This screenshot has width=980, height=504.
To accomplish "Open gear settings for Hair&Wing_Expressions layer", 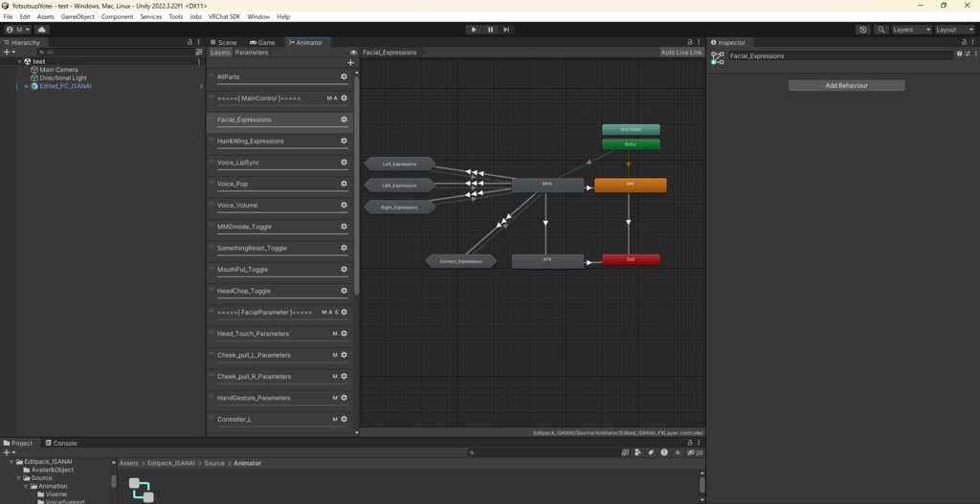I will tap(344, 141).
